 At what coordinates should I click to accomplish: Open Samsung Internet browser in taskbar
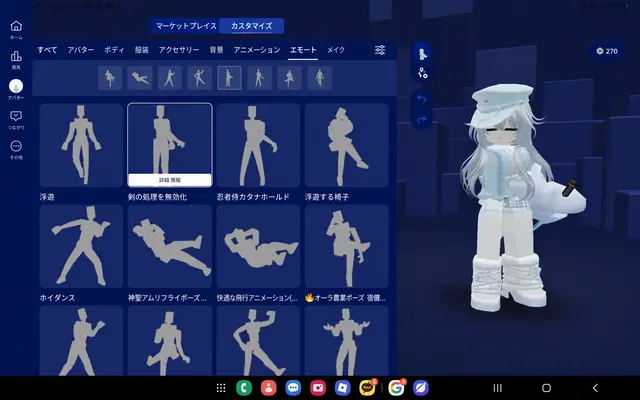421,388
